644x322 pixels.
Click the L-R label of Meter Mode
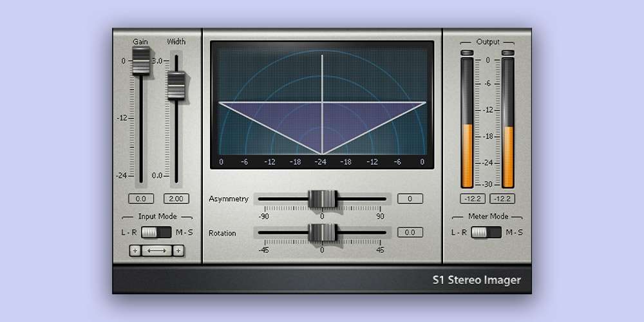click(459, 232)
